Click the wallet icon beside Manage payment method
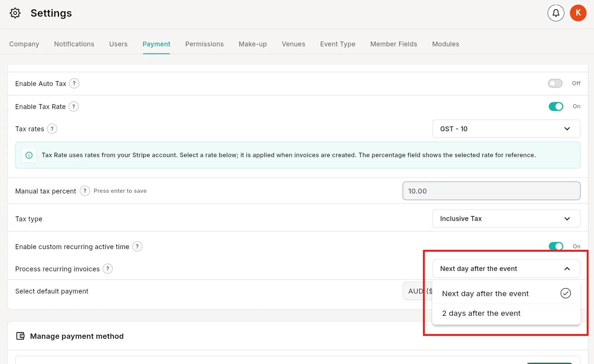 pyautogui.click(x=20, y=336)
